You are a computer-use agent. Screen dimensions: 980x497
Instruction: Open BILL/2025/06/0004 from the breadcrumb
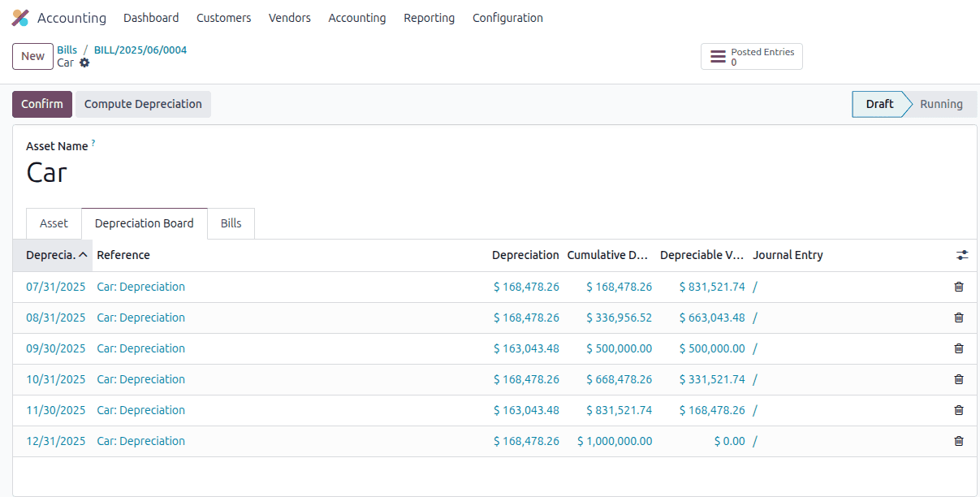(x=140, y=50)
